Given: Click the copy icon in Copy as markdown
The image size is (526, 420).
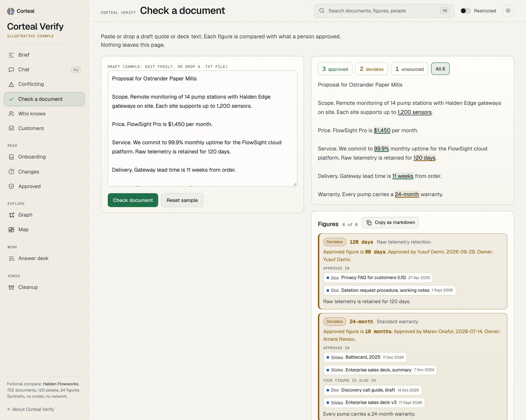Looking at the screenshot, I should [369, 222].
